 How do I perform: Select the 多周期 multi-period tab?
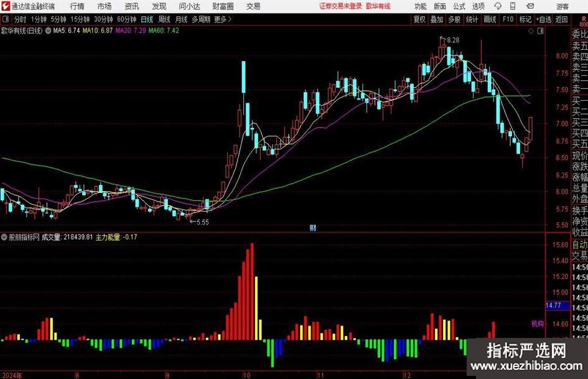201,19
